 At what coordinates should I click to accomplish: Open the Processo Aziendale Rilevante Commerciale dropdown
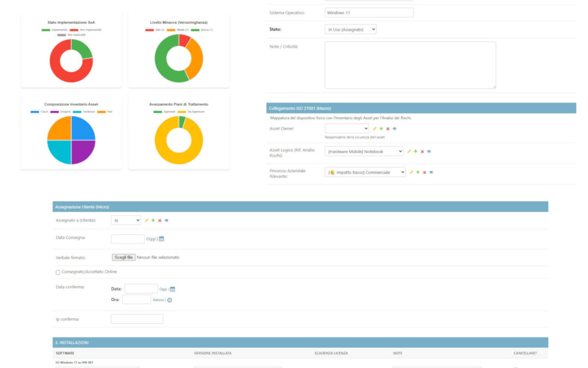pyautogui.click(x=365, y=172)
